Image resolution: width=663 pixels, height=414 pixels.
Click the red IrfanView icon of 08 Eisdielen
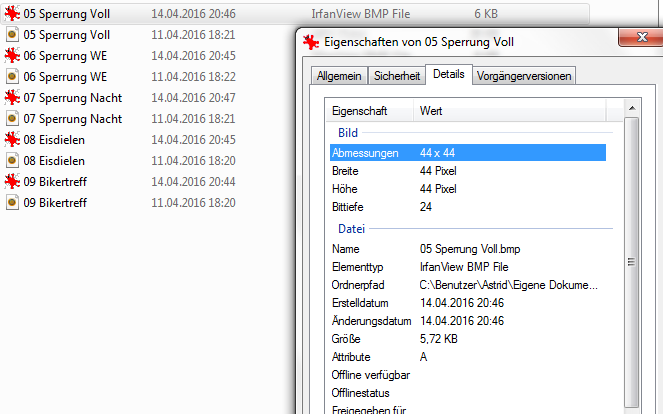(12, 140)
